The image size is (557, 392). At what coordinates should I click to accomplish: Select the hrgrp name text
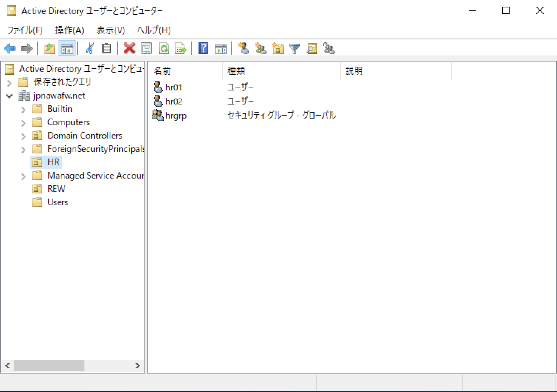176,116
